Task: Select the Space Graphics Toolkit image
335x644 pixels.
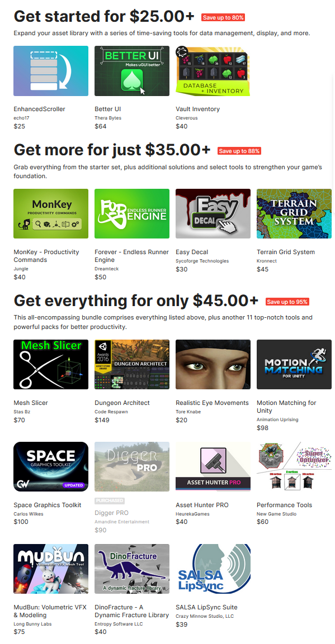Action: [x=51, y=466]
